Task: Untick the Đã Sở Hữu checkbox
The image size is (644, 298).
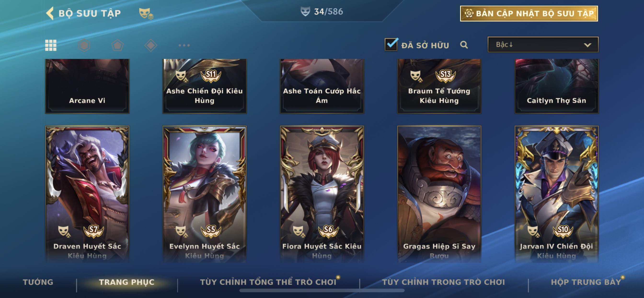Action: click(391, 44)
